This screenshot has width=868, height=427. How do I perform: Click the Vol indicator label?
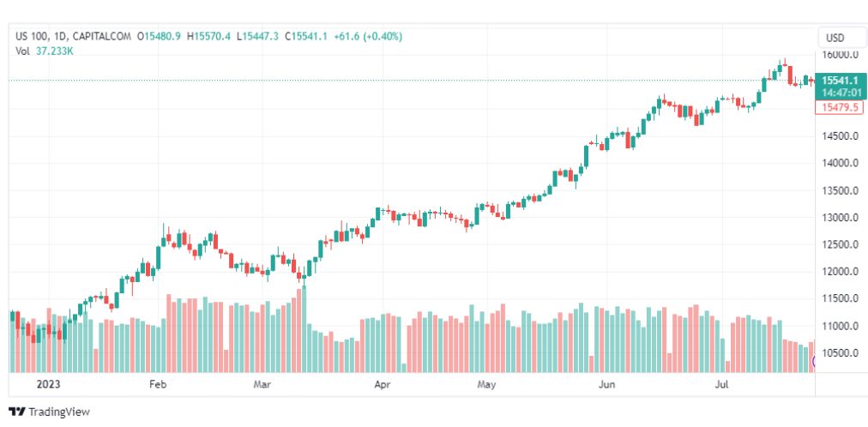tap(23, 51)
